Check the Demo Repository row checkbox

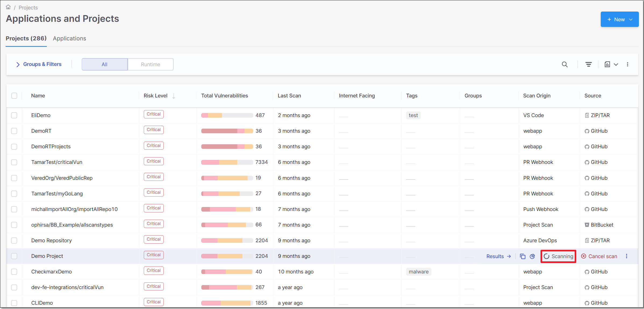point(14,241)
